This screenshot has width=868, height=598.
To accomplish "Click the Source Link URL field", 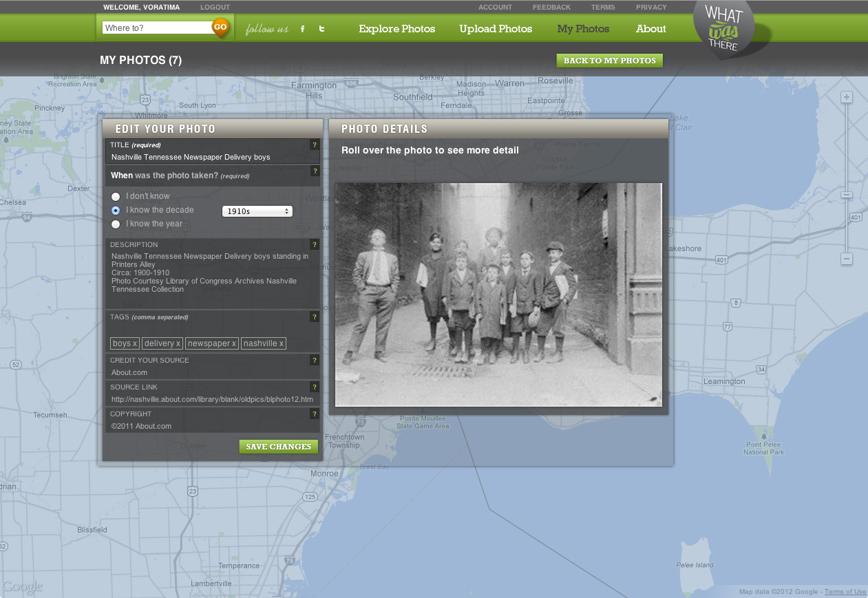I will click(x=212, y=399).
